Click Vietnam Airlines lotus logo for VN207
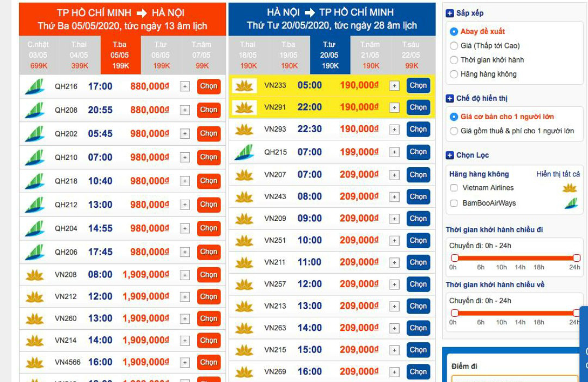The height and width of the screenshot is (382, 588). point(244,175)
